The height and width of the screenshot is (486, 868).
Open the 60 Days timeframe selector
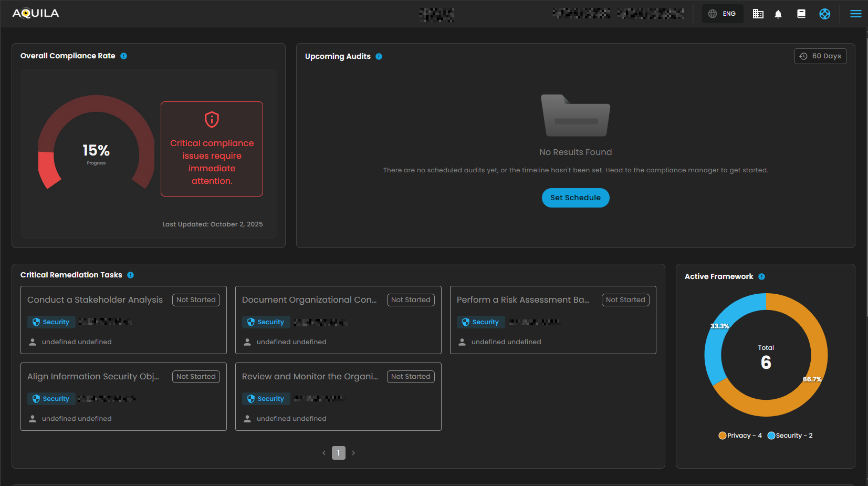820,56
